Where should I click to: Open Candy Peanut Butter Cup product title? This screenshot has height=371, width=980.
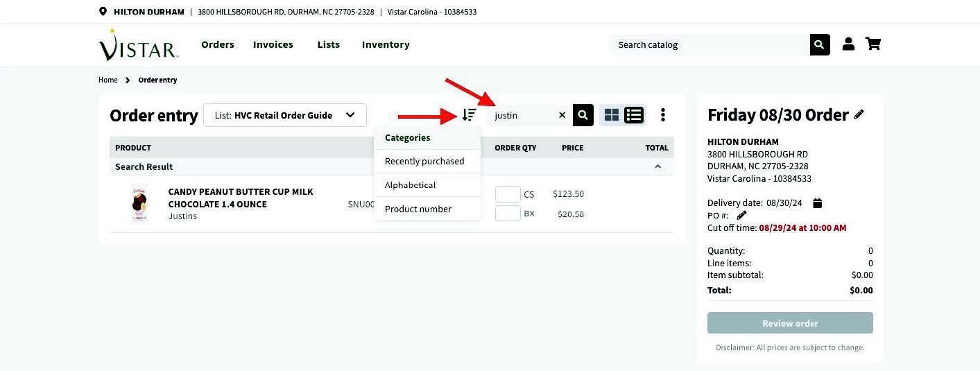point(241,198)
